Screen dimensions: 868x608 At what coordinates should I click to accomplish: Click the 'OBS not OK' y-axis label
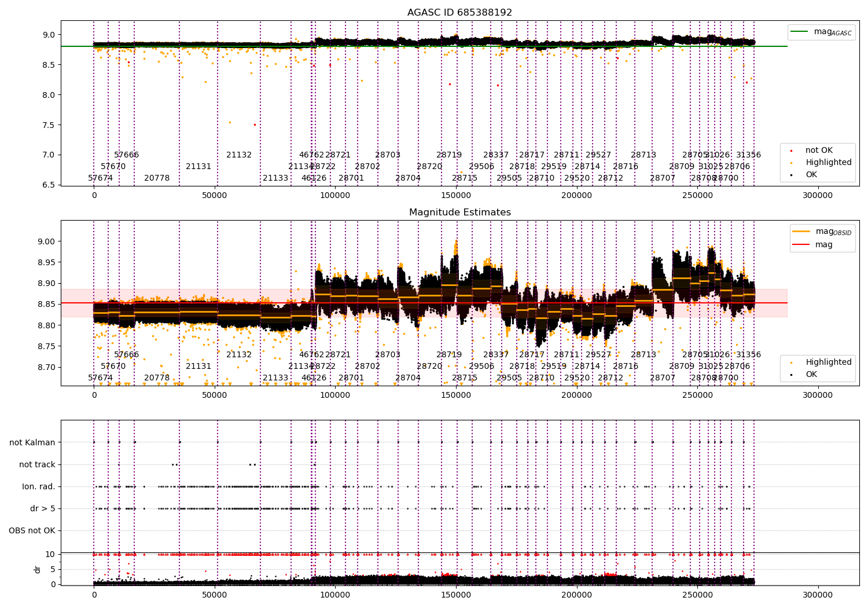click(32, 531)
